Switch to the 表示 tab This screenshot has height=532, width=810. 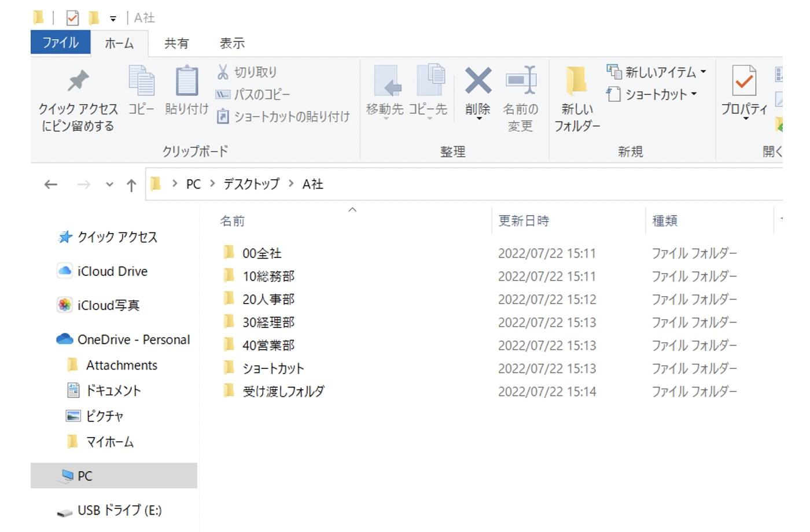coord(231,43)
